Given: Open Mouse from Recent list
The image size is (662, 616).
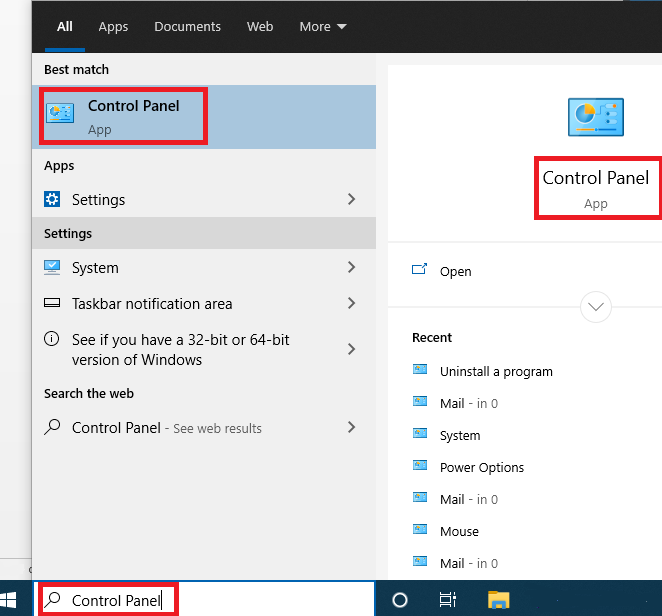Looking at the screenshot, I should point(459,532).
